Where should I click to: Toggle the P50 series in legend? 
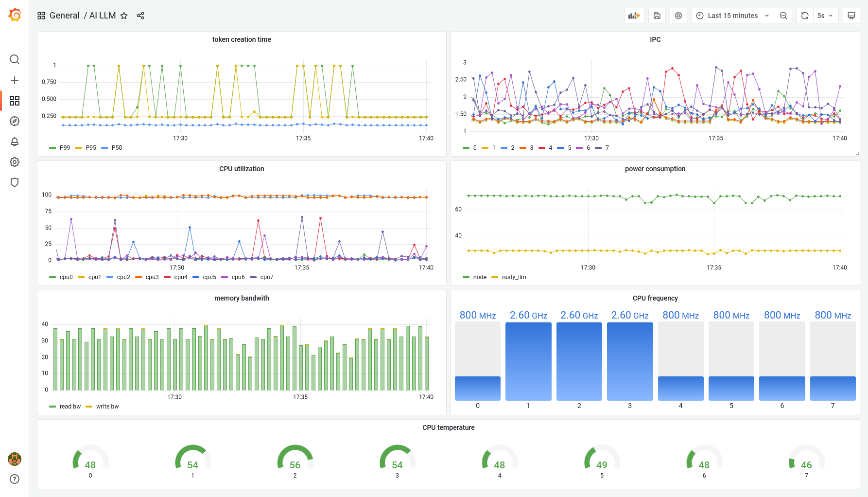click(x=117, y=148)
